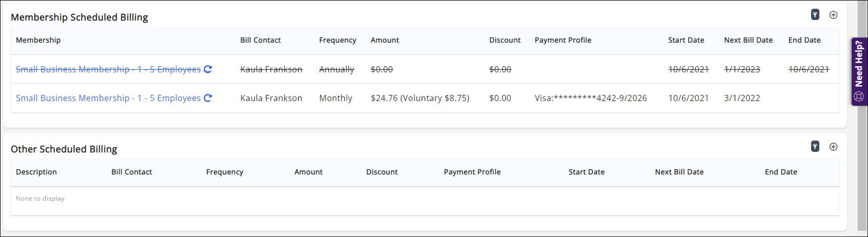Open the Need Help? side tab
Image resolution: width=868 pixels, height=237 pixels.
(x=859, y=71)
